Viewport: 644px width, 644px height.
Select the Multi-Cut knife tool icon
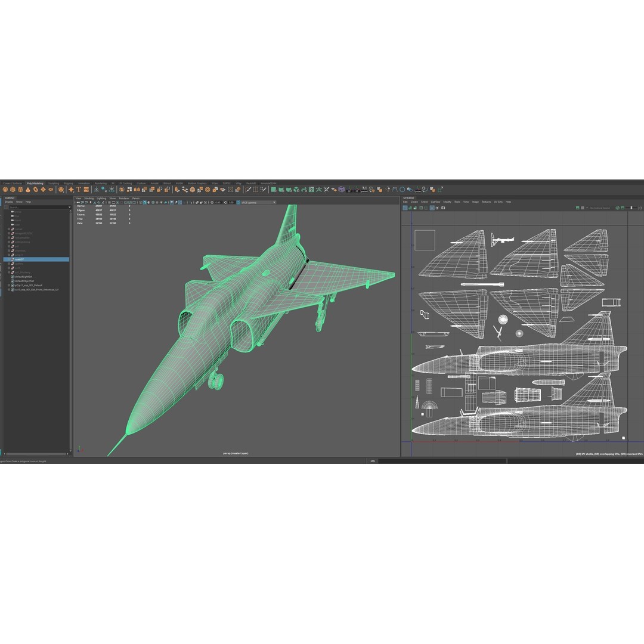pyautogui.click(x=248, y=190)
